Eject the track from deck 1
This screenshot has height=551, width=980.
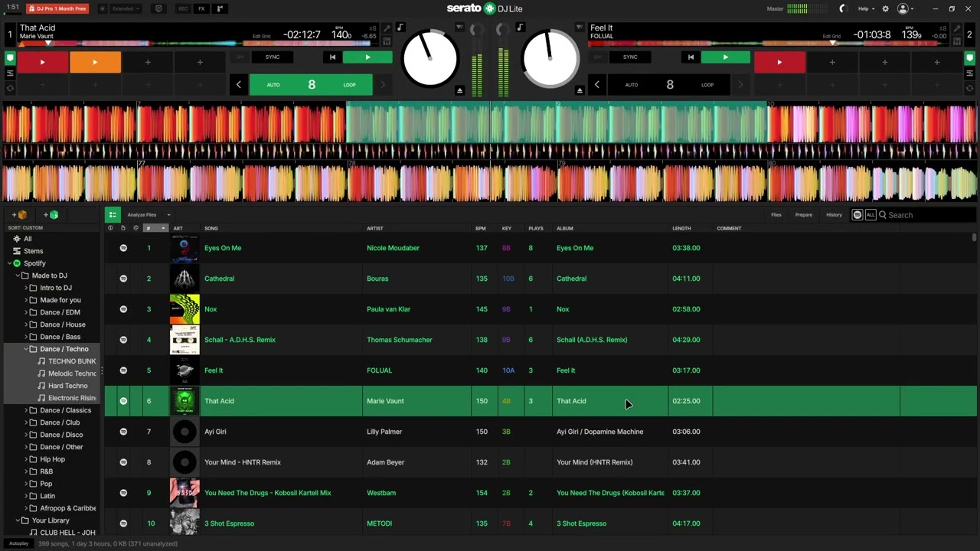[459, 90]
